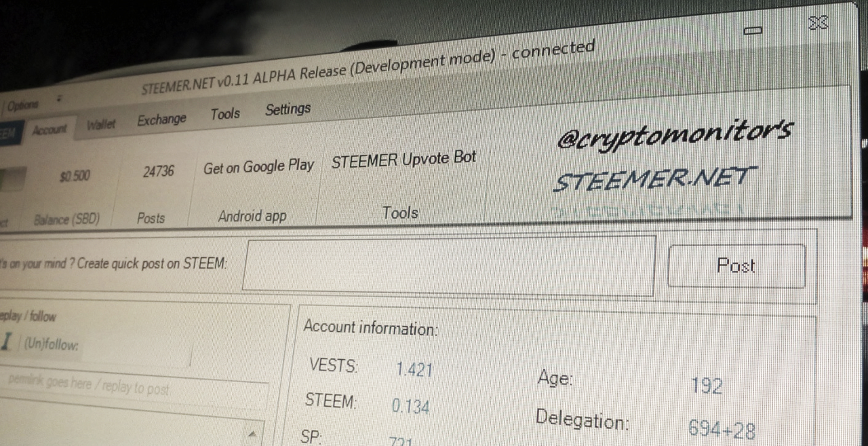Close the STEEMER.NET window
The height and width of the screenshot is (446, 868).
[x=818, y=23]
